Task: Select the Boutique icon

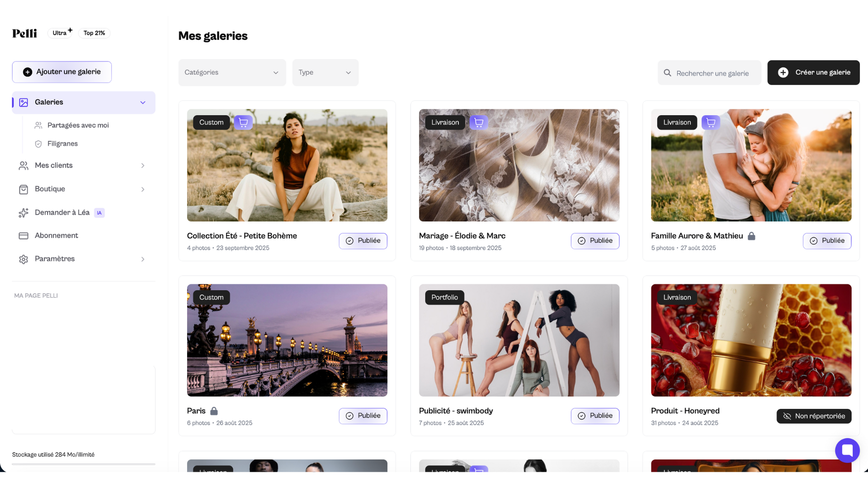Action: [x=24, y=189]
